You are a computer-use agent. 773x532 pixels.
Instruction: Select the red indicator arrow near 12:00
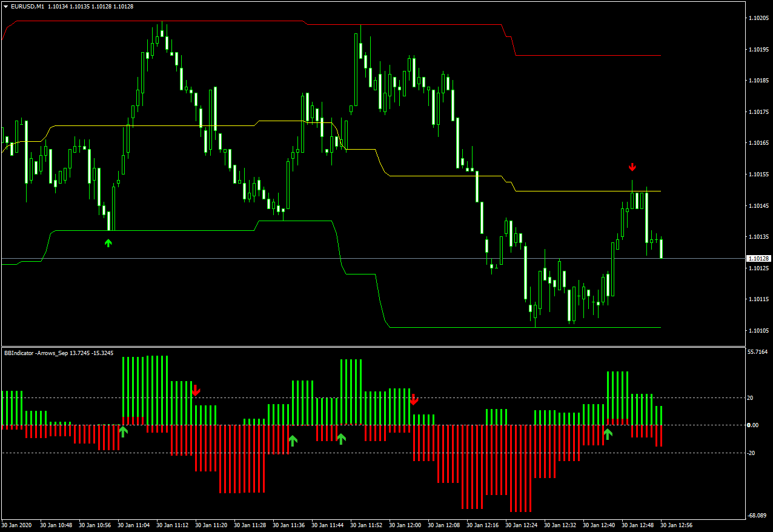pyautogui.click(x=414, y=399)
